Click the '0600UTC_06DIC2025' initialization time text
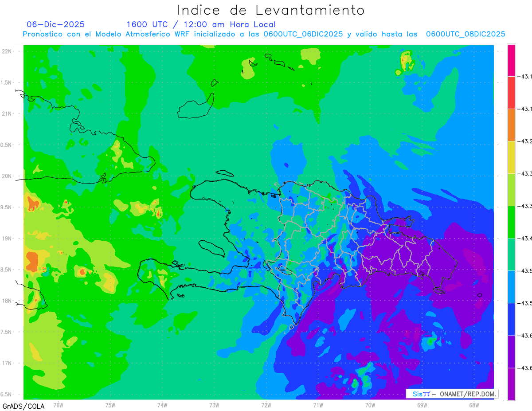This screenshot has width=532, height=411. 303,34
